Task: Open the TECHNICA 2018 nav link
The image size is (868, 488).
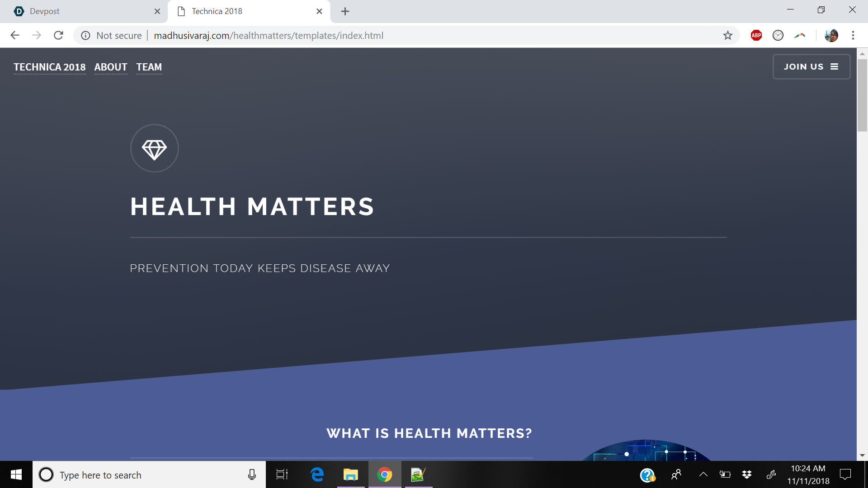Action: tap(50, 67)
